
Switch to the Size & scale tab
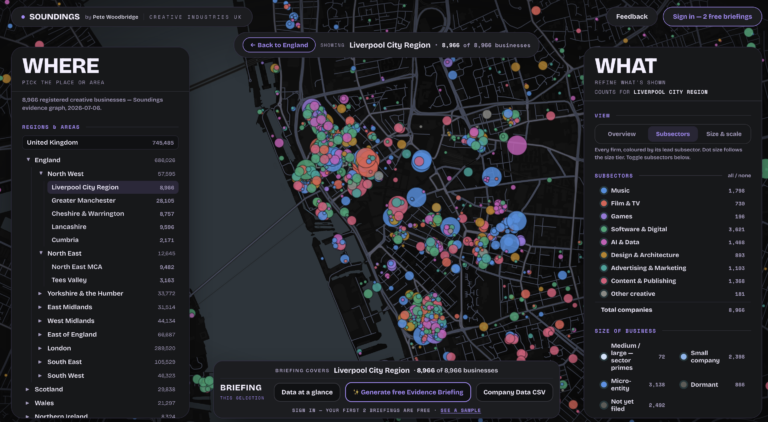coord(723,134)
